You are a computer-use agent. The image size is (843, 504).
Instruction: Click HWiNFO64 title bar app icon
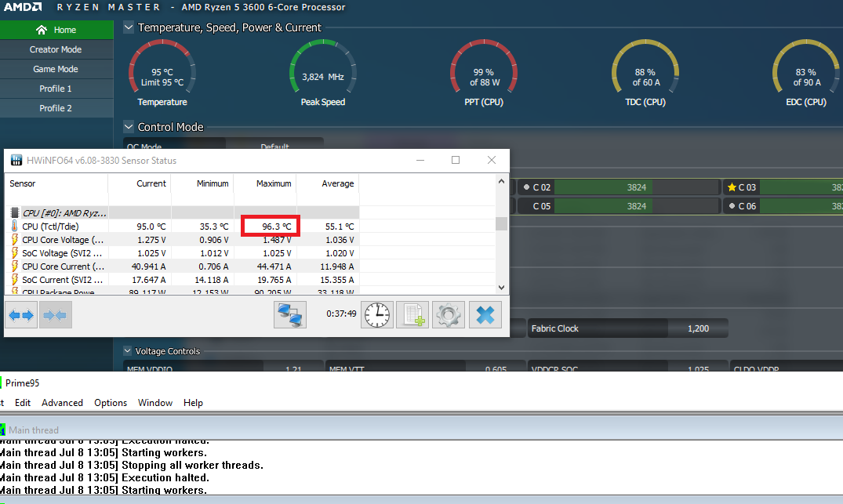(x=16, y=160)
